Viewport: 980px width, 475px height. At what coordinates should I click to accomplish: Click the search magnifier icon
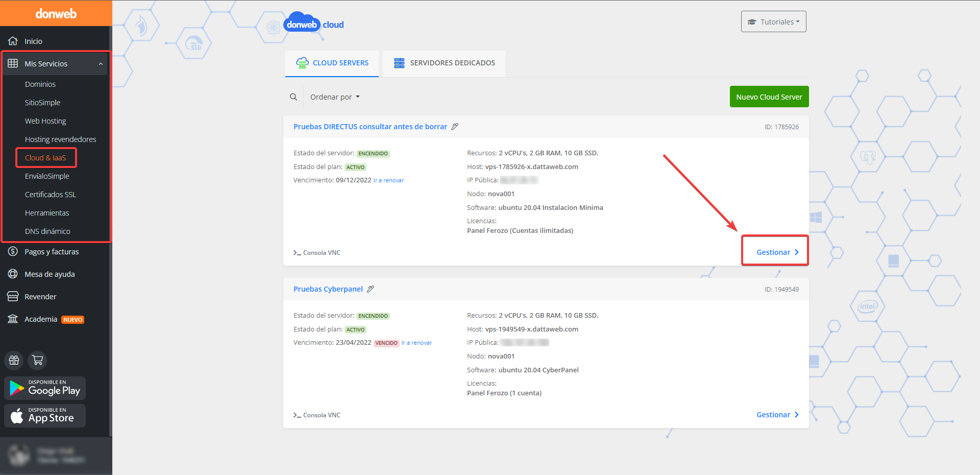[x=293, y=97]
